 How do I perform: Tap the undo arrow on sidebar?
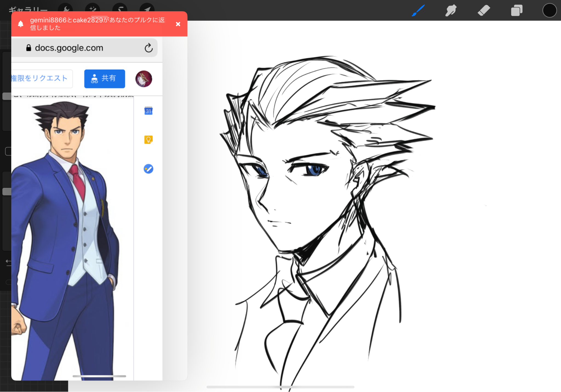click(x=8, y=262)
